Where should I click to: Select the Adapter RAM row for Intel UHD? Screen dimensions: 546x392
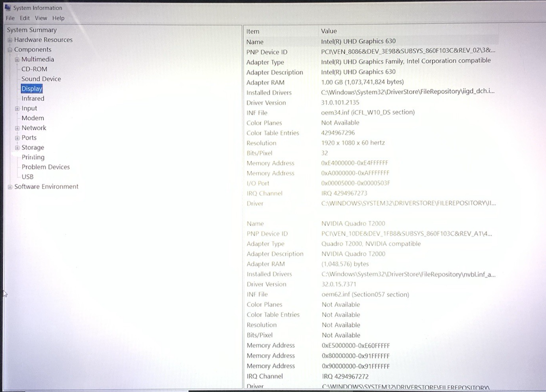tap(265, 82)
